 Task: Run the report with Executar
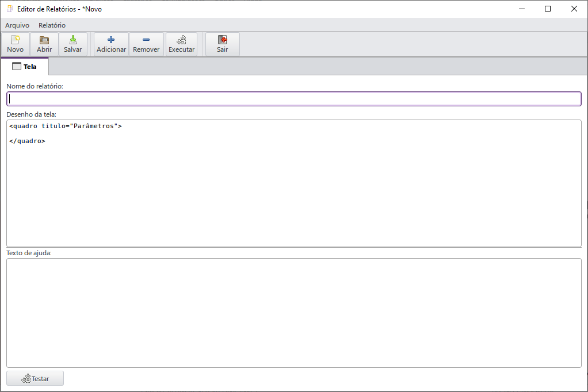coord(181,44)
